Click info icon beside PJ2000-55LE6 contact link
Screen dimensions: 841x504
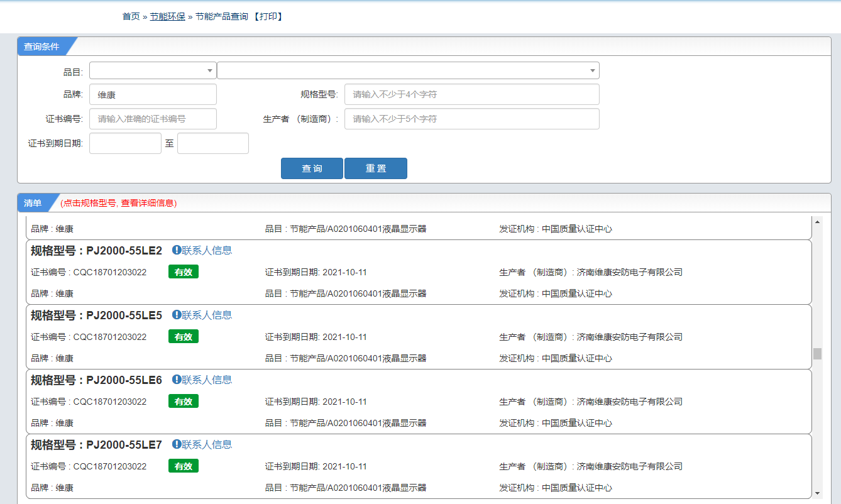[177, 380]
